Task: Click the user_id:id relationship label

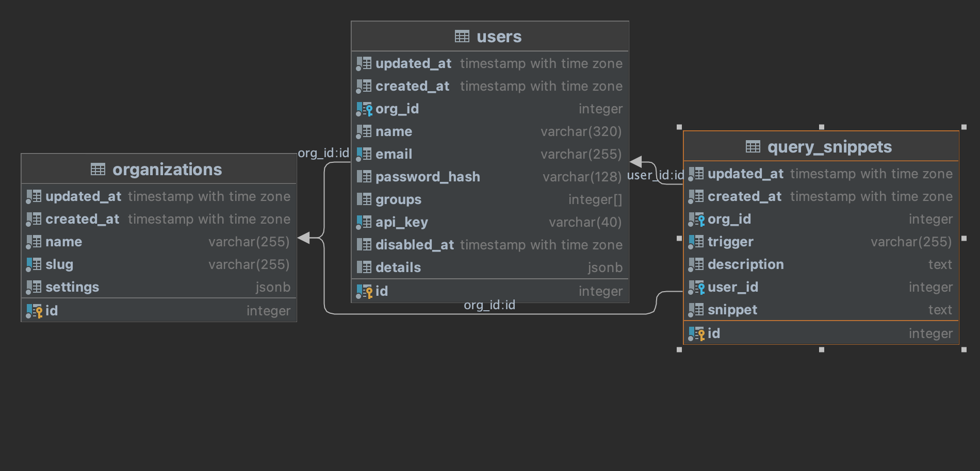Action: click(655, 175)
